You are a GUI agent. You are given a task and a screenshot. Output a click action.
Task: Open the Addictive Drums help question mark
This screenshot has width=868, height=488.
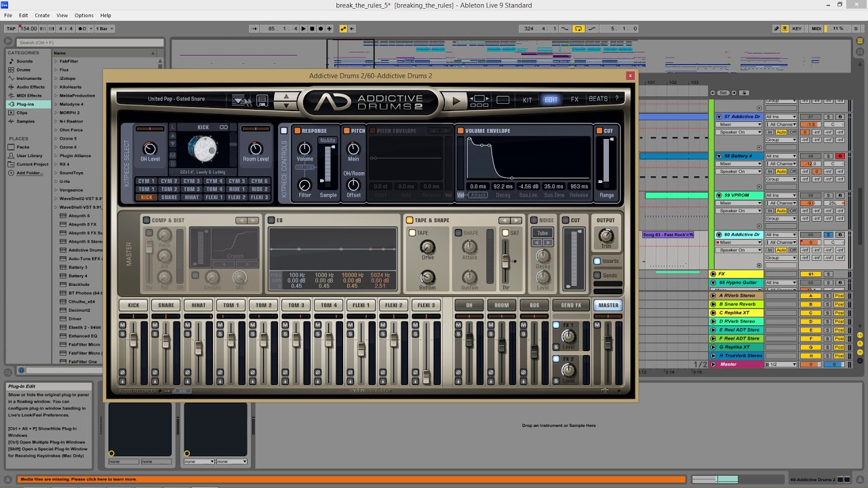click(616, 99)
